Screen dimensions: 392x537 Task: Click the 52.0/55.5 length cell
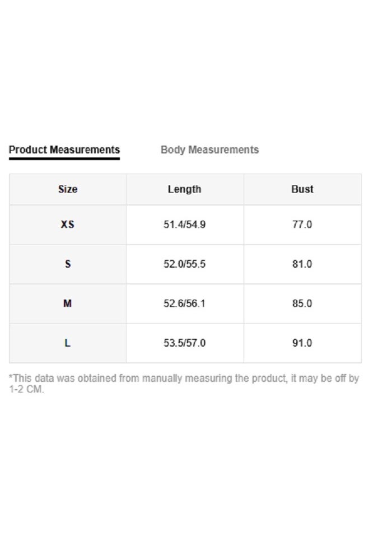pos(185,264)
